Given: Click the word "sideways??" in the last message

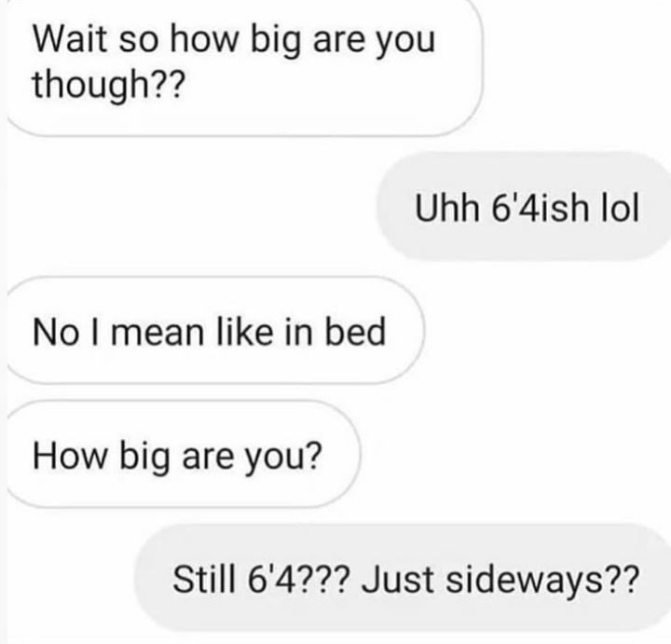Looking at the screenshot, I should [542, 582].
